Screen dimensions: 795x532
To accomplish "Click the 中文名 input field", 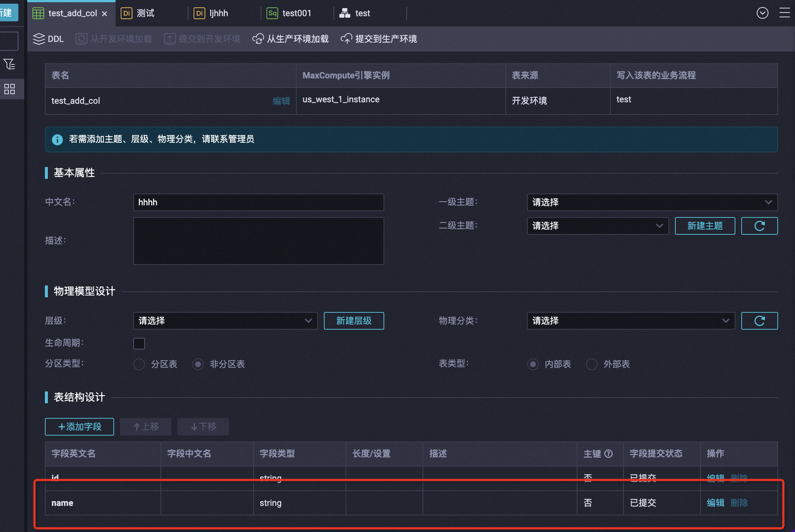I will click(x=258, y=202).
